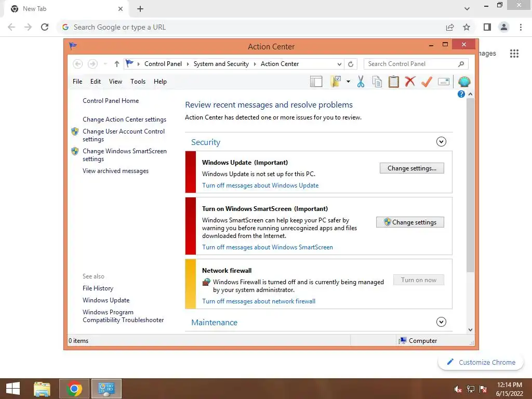Collapse the Security section chevron
532x399 pixels.
pos(441,141)
